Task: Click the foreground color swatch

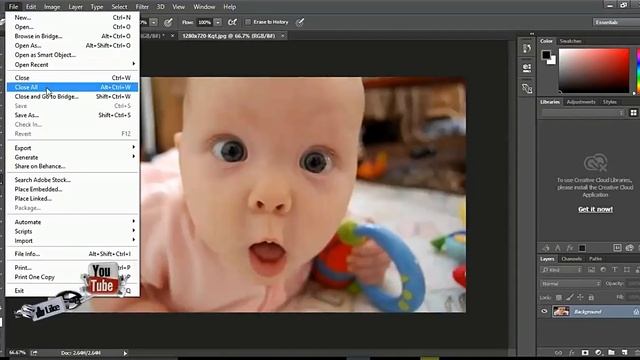Action: point(546,55)
